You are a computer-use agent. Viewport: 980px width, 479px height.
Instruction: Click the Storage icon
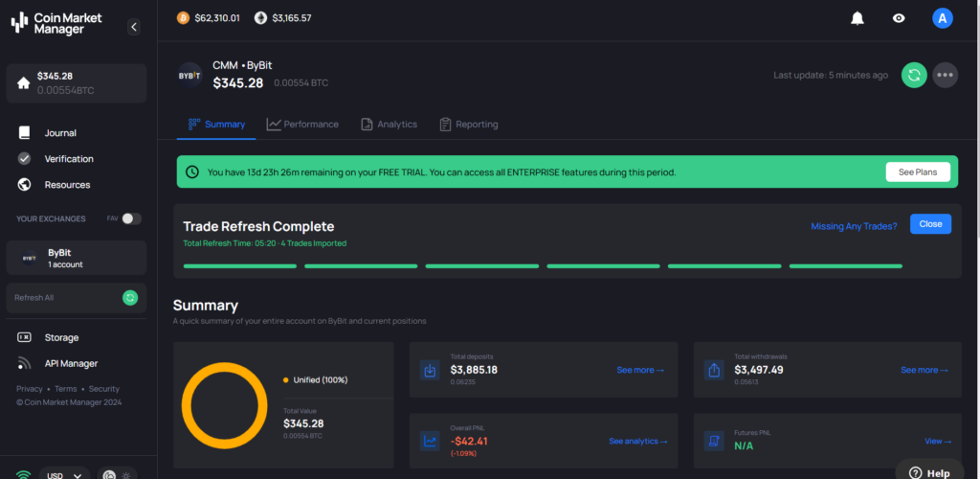coord(24,337)
